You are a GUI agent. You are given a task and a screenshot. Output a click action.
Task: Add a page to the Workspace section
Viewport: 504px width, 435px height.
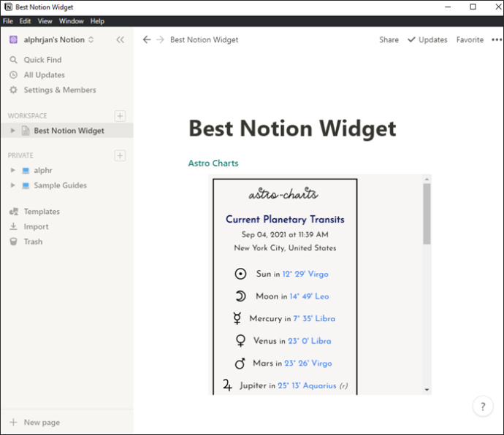tap(120, 116)
